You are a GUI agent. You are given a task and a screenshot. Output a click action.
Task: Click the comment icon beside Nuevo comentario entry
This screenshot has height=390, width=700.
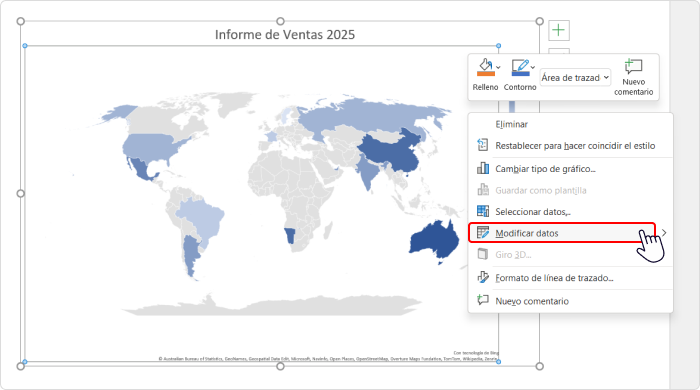[x=483, y=300]
